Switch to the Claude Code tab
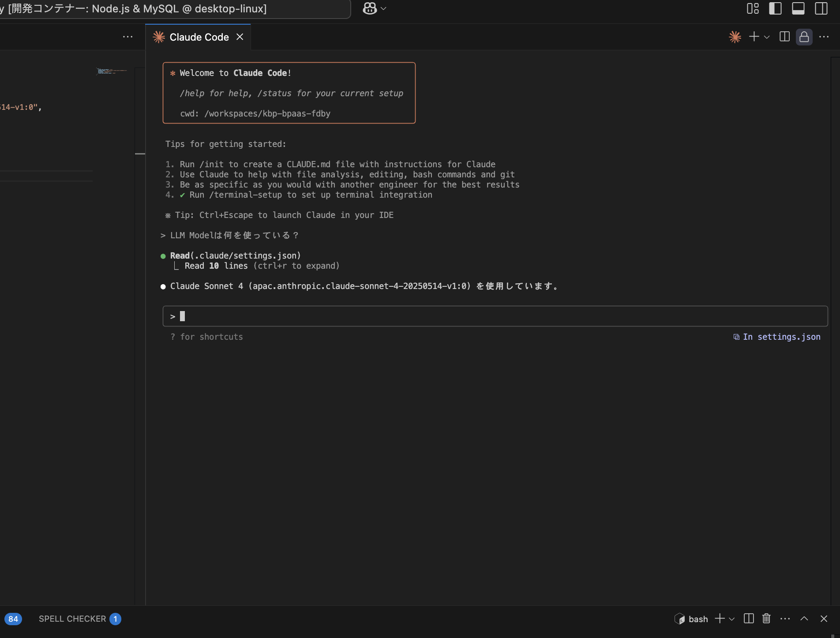This screenshot has width=840, height=638. point(199,37)
